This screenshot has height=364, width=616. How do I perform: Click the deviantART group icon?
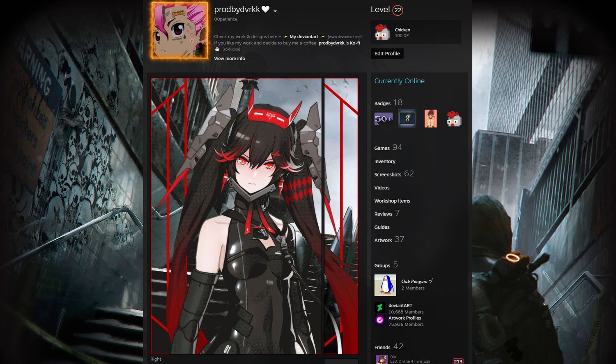pos(380,307)
